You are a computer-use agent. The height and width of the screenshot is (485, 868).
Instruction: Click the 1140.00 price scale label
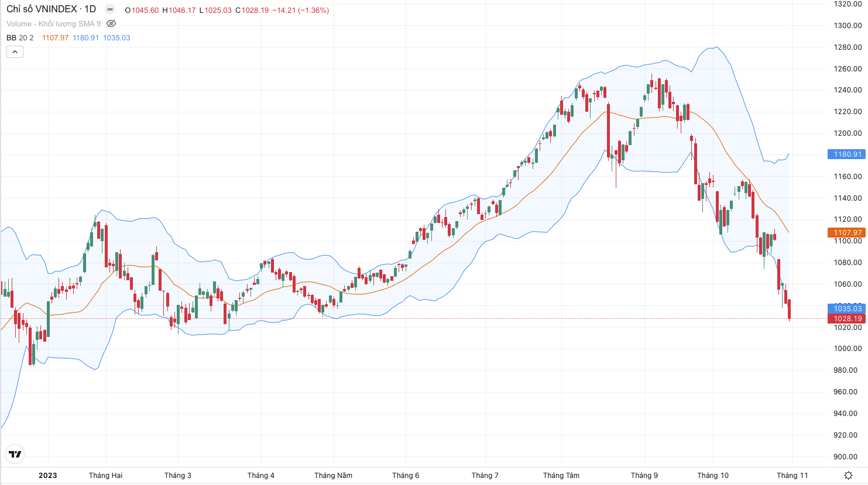click(x=848, y=198)
